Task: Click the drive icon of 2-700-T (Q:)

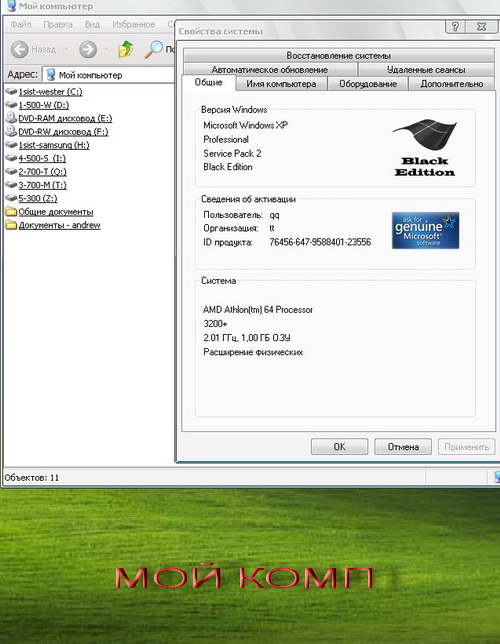Action: click(x=12, y=171)
